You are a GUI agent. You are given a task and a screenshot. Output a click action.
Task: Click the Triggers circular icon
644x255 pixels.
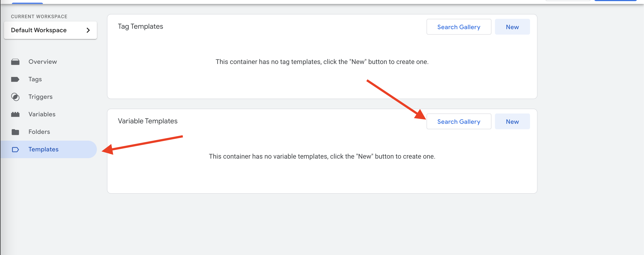tap(15, 97)
